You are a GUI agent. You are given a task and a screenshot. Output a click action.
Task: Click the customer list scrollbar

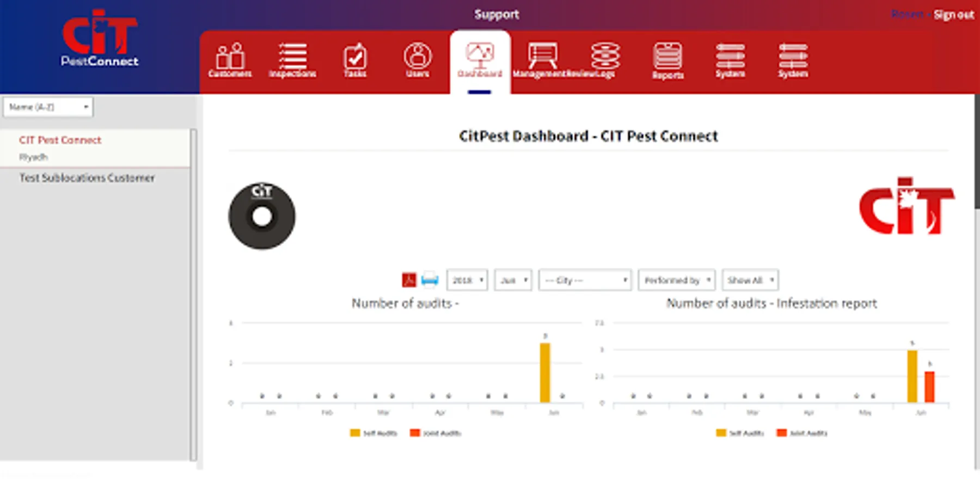click(x=193, y=295)
